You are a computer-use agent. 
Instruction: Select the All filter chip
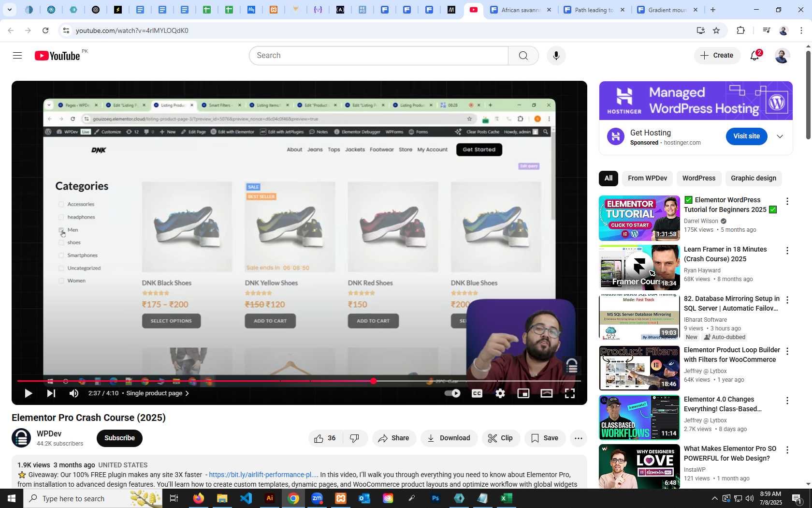coord(609,179)
